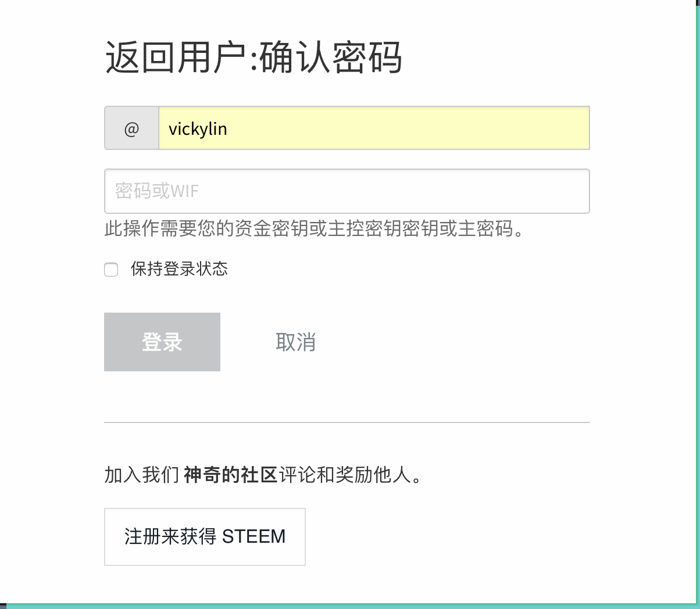Click the 密码或WIF password input field
Screen dimensions: 700x609
[x=347, y=191]
